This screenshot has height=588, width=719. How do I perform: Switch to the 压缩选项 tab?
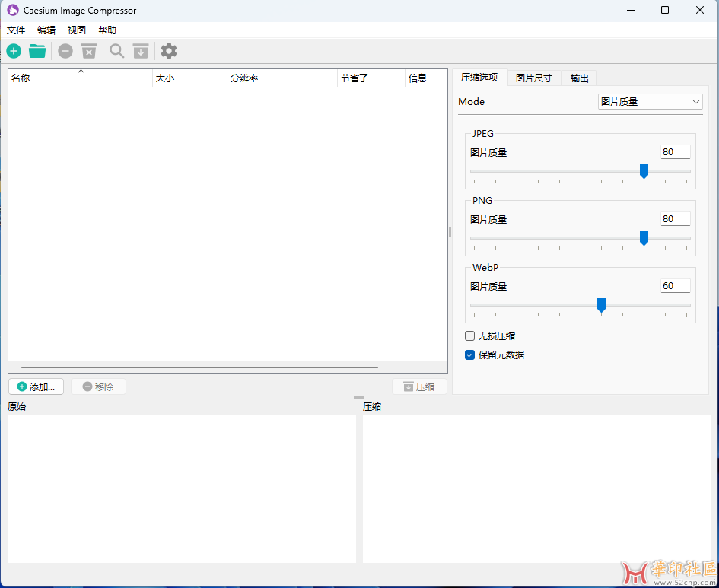(x=479, y=78)
